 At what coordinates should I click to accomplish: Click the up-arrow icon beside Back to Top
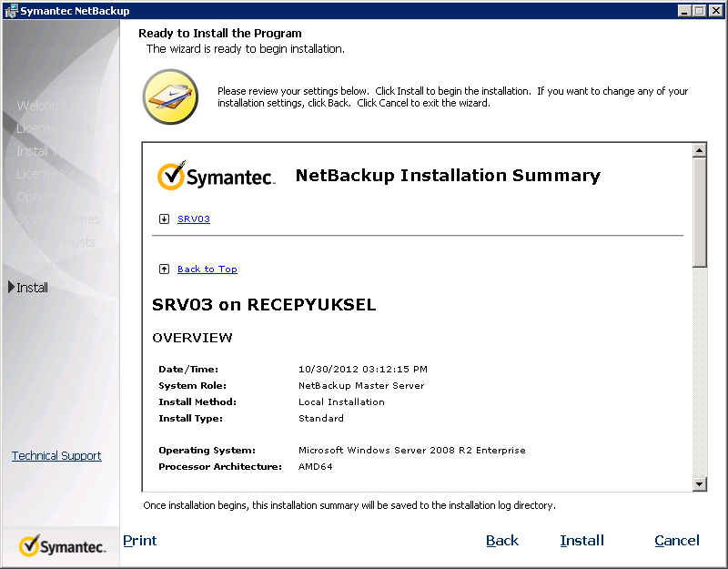coord(164,269)
